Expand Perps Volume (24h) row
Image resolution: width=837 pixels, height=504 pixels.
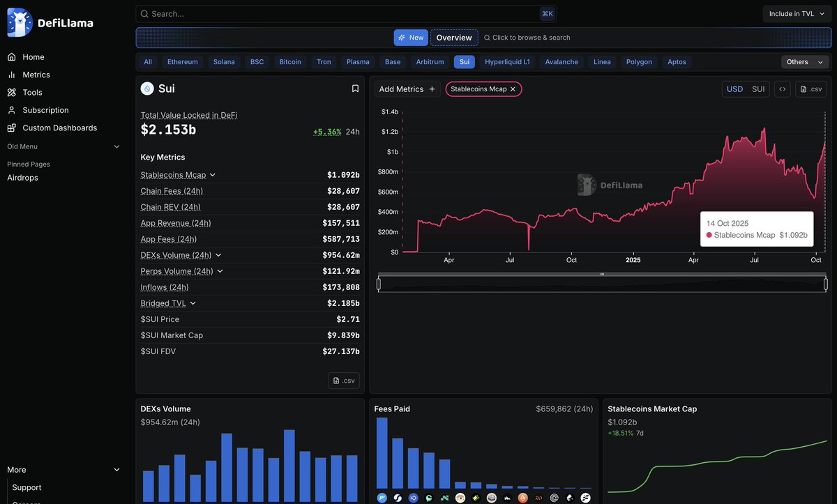(x=220, y=271)
